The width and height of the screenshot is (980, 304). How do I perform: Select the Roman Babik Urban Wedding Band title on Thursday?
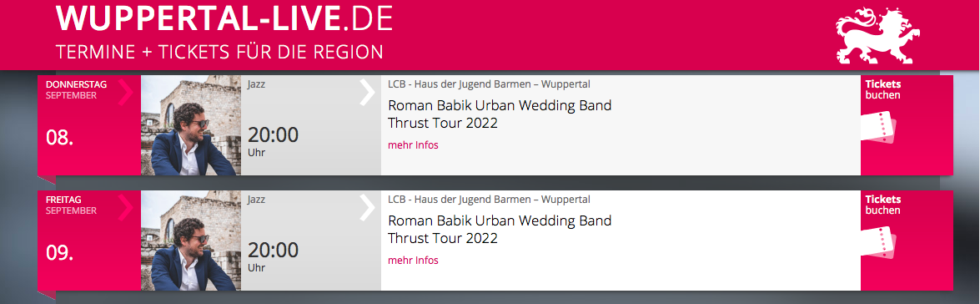pyautogui.click(x=500, y=105)
